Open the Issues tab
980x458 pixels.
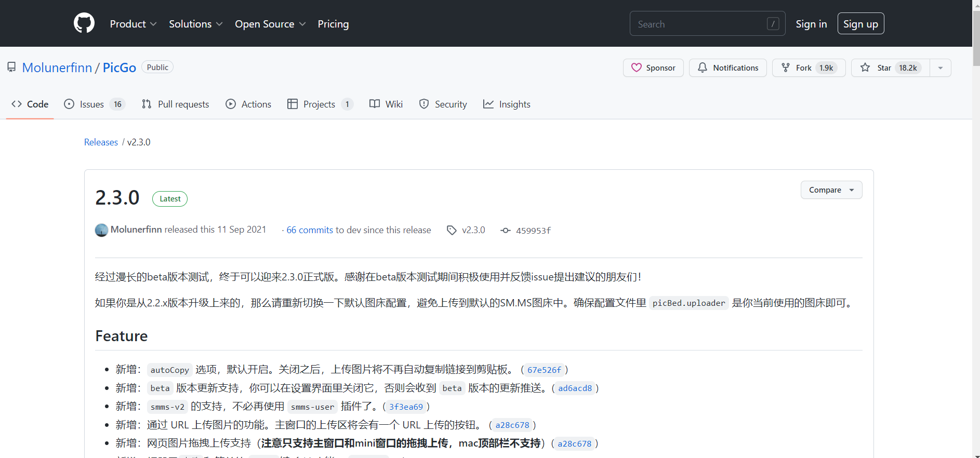(94, 104)
